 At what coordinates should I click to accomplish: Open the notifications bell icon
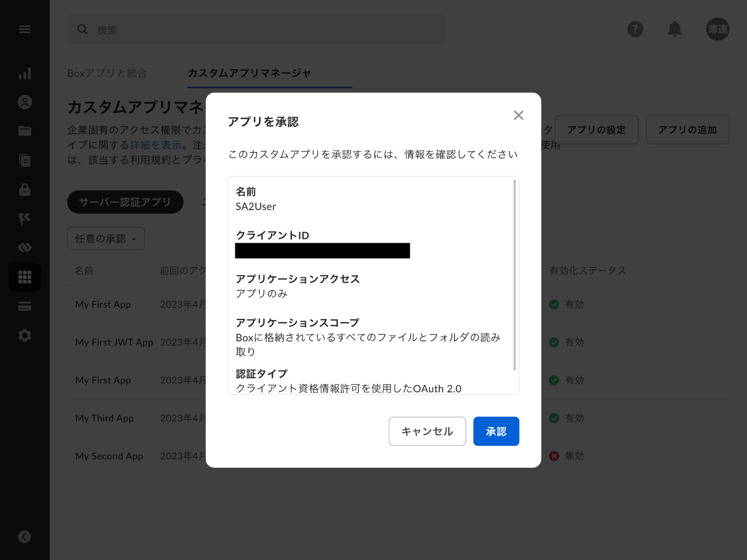point(675,29)
